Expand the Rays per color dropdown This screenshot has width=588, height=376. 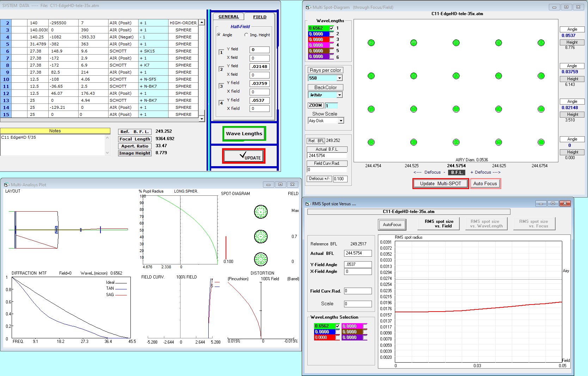point(339,78)
